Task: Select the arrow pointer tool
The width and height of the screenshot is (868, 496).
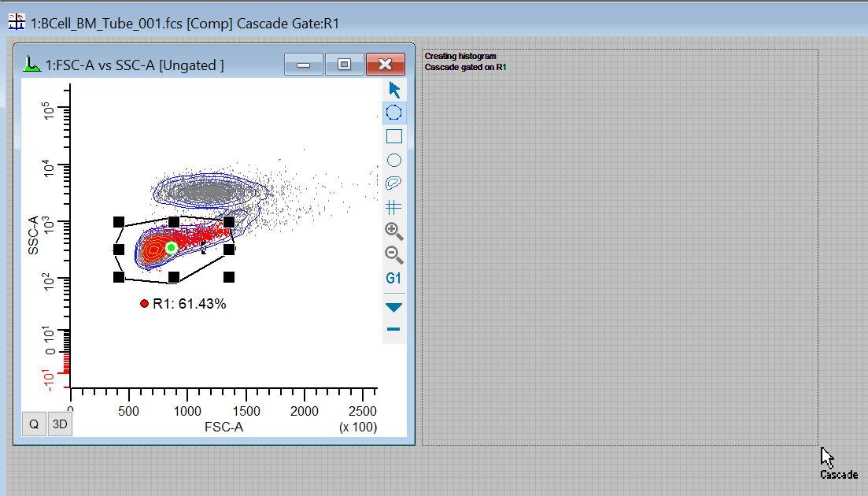Action: point(394,90)
